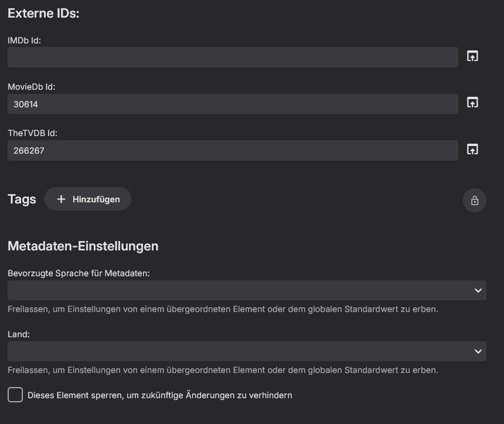The width and height of the screenshot is (504, 424).
Task: Click the plus icon beside Hinzufügen
Action: (61, 199)
